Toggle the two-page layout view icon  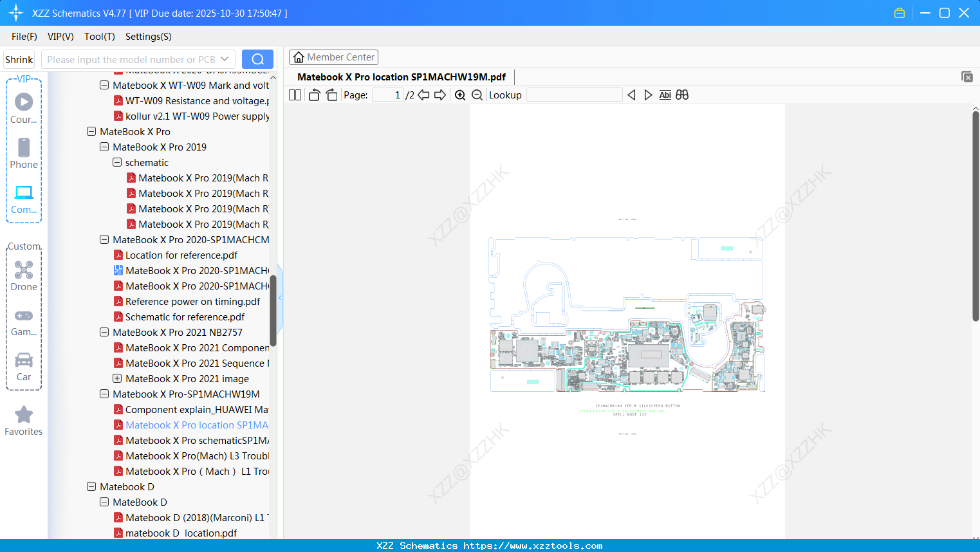point(295,95)
